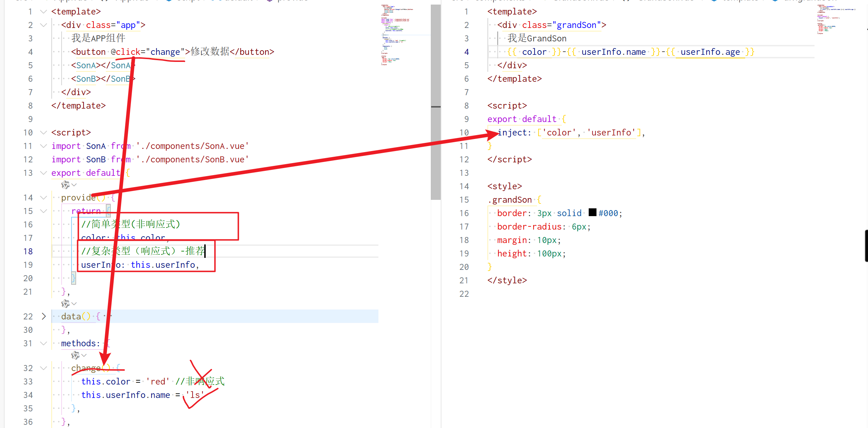Click line number 18 in left editor
Viewport: 868px width, 428px height.
pyautogui.click(x=28, y=251)
